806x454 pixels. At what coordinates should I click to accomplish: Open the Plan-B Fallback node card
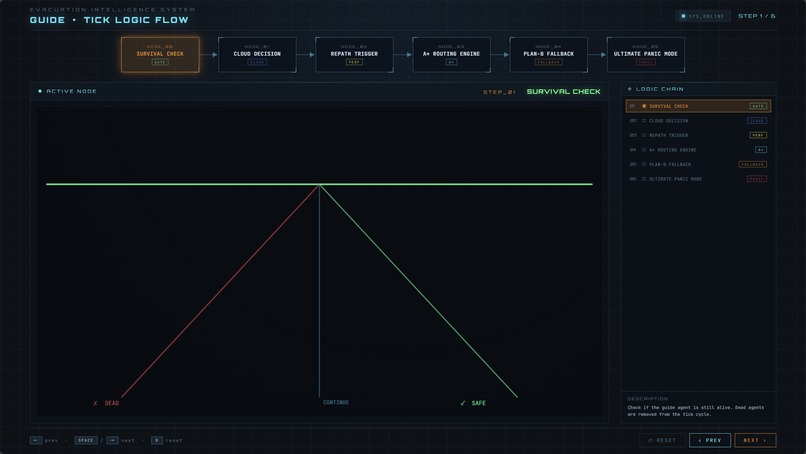(x=548, y=55)
